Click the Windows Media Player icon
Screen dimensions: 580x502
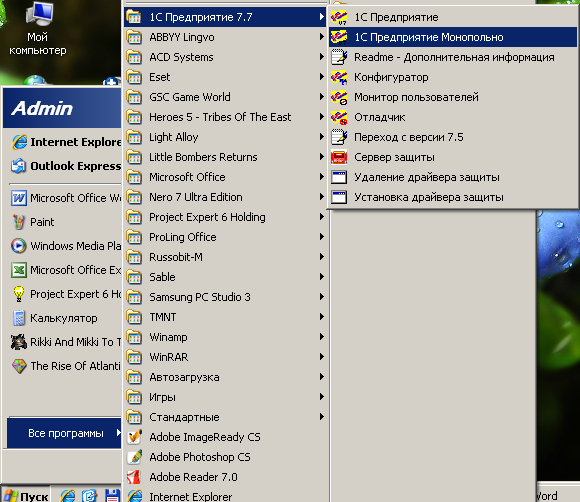pos(18,246)
